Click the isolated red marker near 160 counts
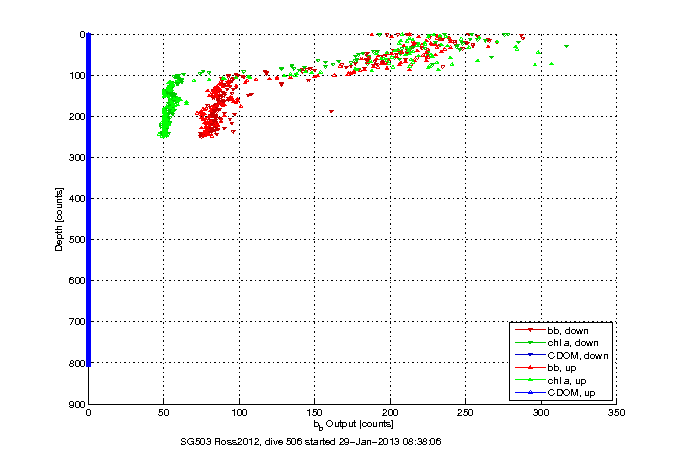 331,112
